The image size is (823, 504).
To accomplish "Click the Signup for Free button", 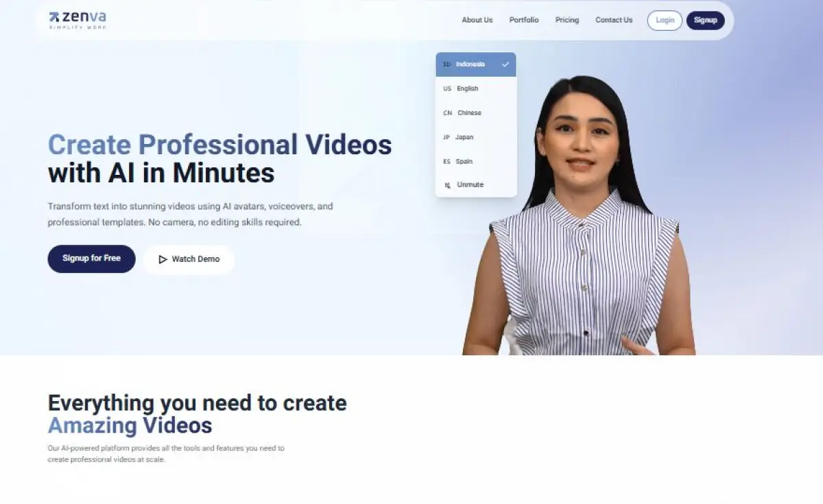I will 91,259.
